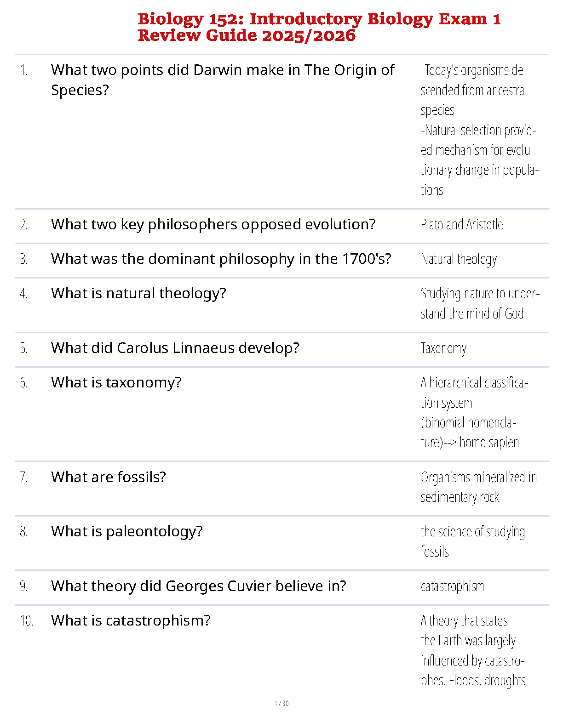Click 'What was the dominant philosophy in the 1700's?'
Image resolution: width=563 pixels, height=728 pixels.
(221, 259)
